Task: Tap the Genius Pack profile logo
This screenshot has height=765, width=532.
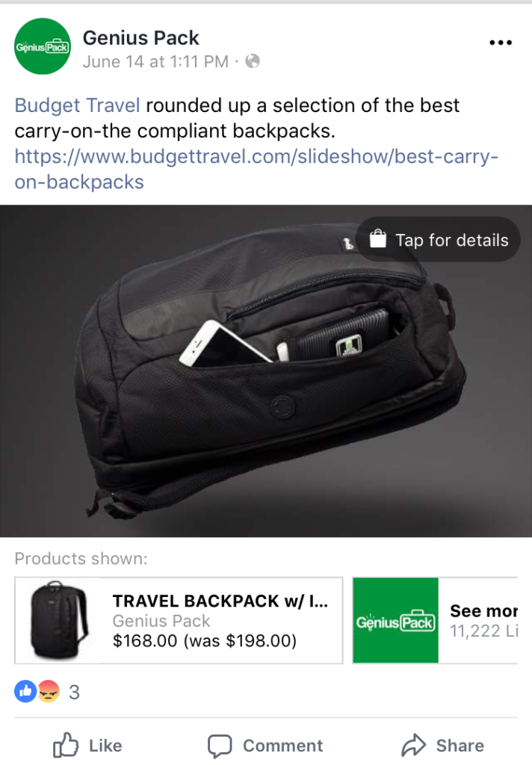Action: [43, 46]
